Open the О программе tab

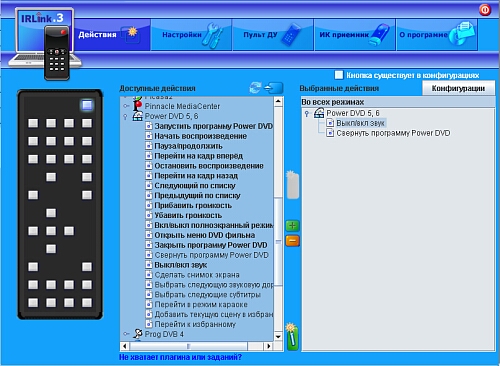click(437, 35)
